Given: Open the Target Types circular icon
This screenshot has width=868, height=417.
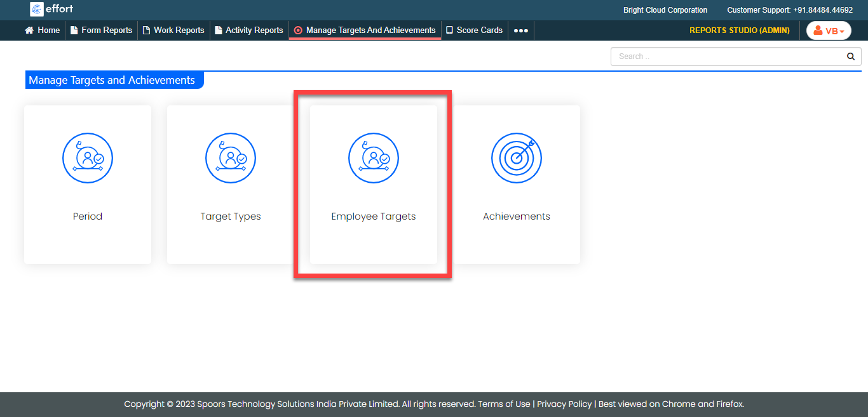Looking at the screenshot, I should 231,158.
